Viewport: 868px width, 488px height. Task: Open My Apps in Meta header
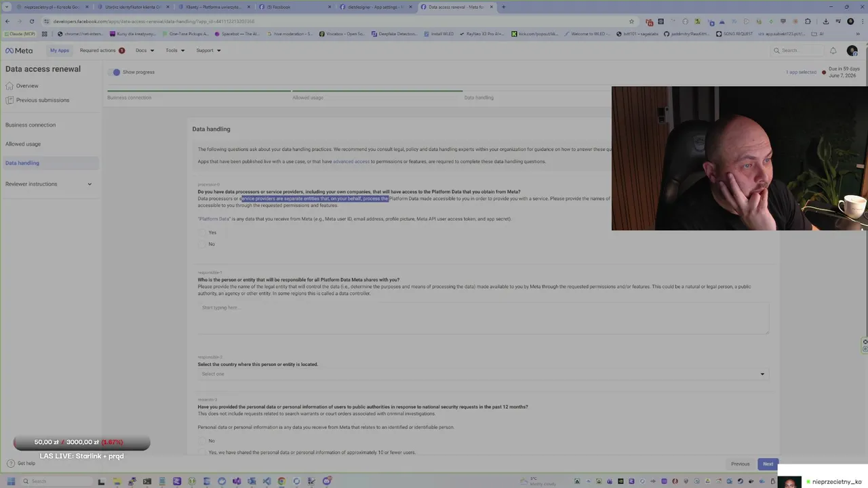59,50
